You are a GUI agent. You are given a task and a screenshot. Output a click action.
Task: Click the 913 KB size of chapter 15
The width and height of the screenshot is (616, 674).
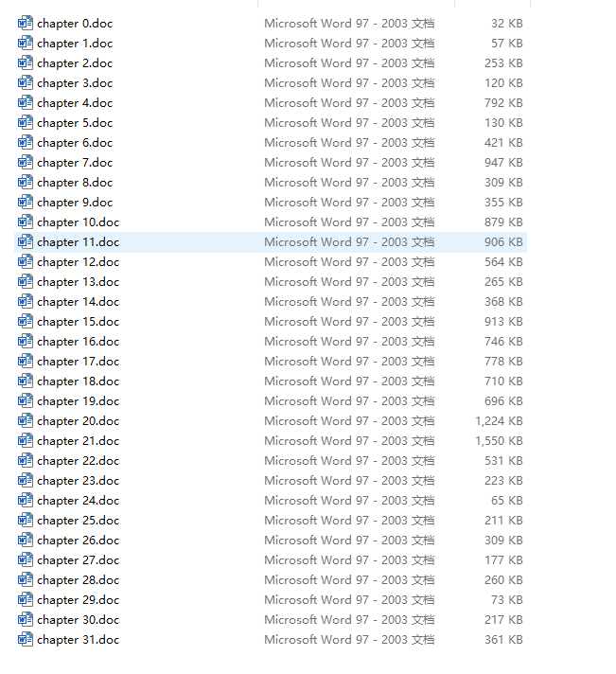[x=504, y=322]
